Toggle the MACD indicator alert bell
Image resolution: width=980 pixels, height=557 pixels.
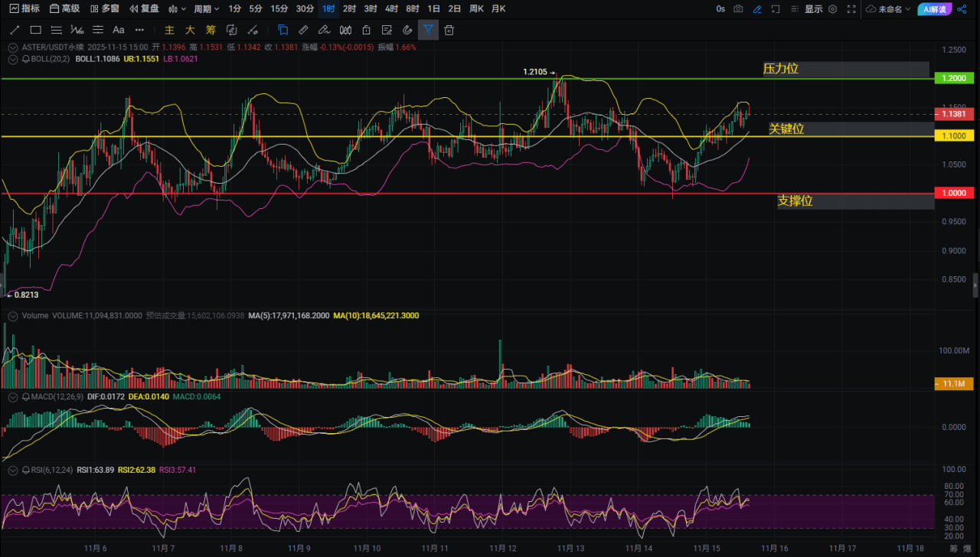(25, 397)
